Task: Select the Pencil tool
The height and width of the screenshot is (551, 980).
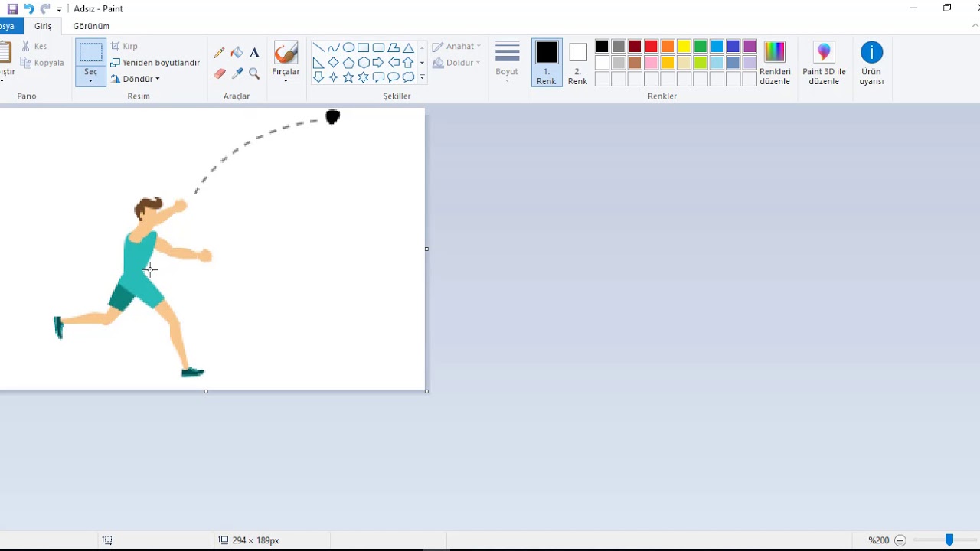Action: click(x=220, y=53)
